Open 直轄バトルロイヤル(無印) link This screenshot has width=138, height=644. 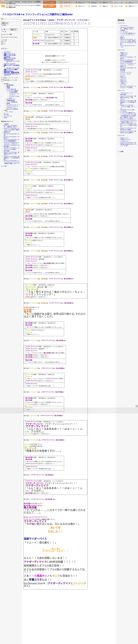click(11, 70)
